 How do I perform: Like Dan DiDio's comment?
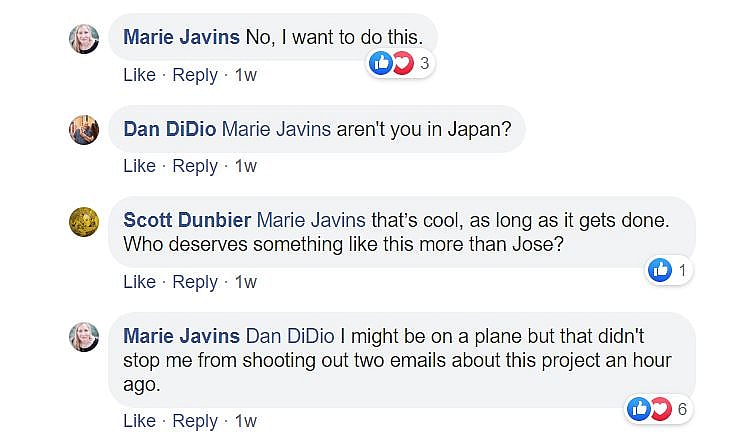click(x=139, y=166)
